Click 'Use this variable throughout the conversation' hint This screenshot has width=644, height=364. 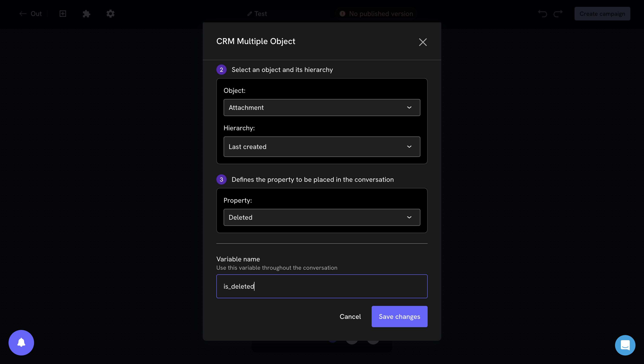pos(277,268)
